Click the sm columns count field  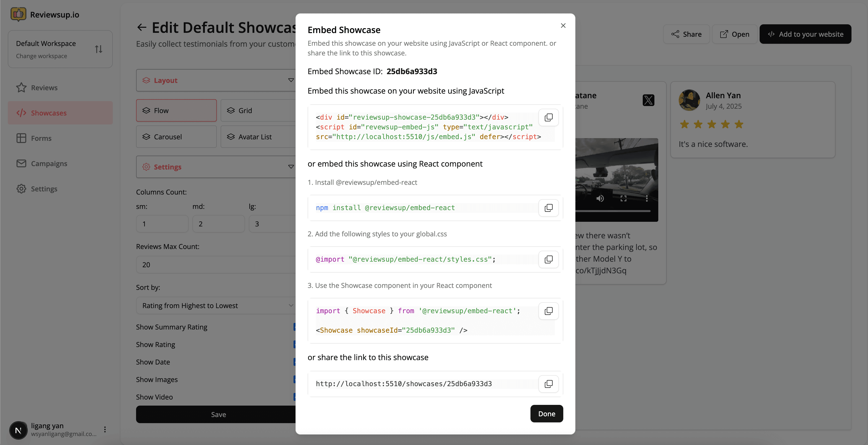pos(162,224)
